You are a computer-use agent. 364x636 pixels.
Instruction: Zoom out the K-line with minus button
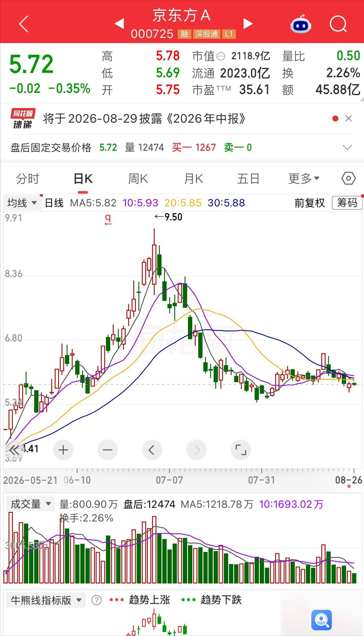[108, 450]
